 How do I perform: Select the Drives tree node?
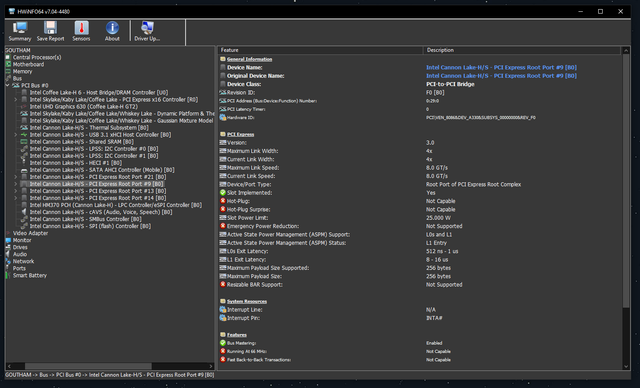coord(20,247)
